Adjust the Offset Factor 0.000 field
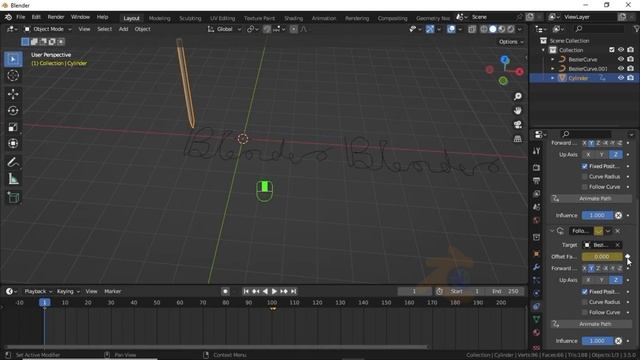Screen dimensions: 640x360 pos(602,257)
